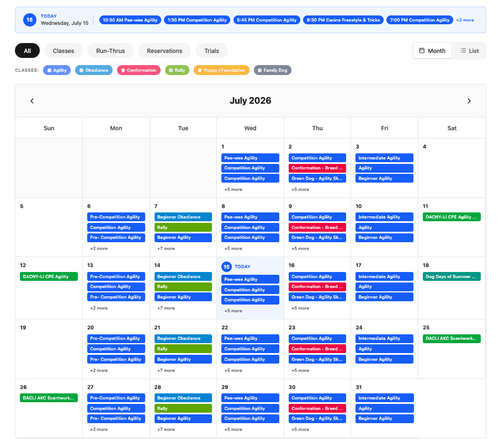Screen dimensions: 499x448
Task: Toggle Puppy / Foundation filter chip
Action: click(x=221, y=70)
